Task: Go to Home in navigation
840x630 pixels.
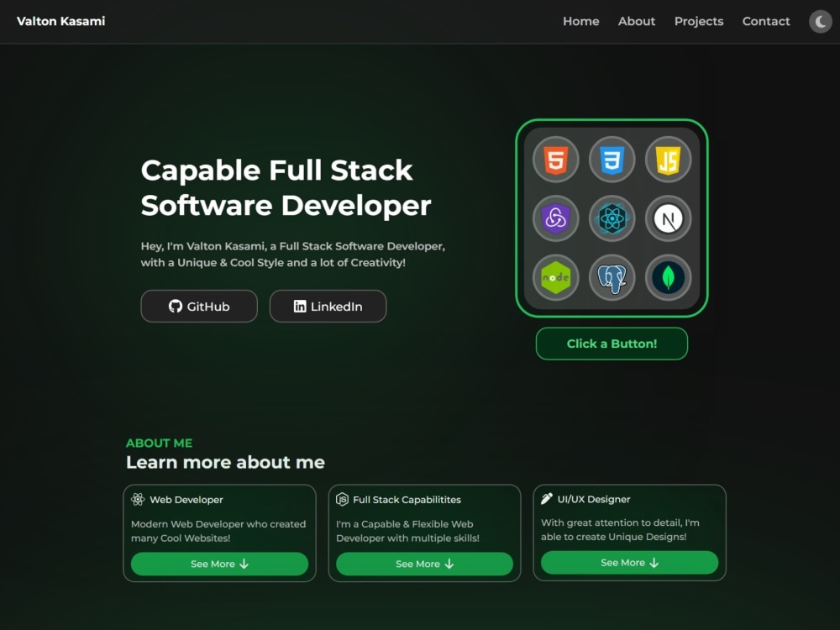Action: pyautogui.click(x=580, y=22)
